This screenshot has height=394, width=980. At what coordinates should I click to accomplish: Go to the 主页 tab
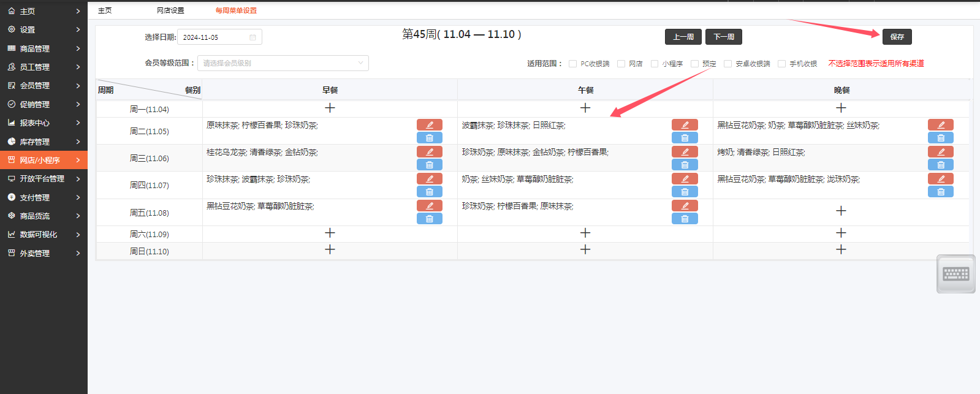click(105, 10)
